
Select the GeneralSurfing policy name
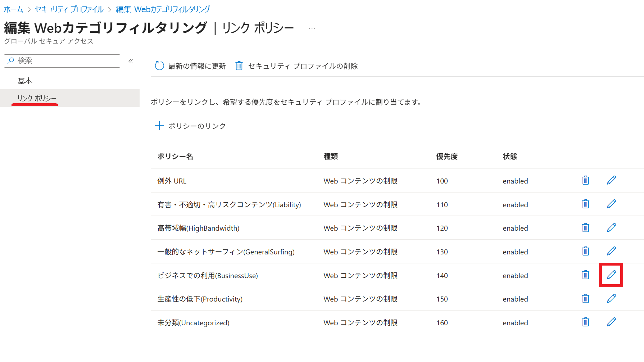tap(226, 252)
